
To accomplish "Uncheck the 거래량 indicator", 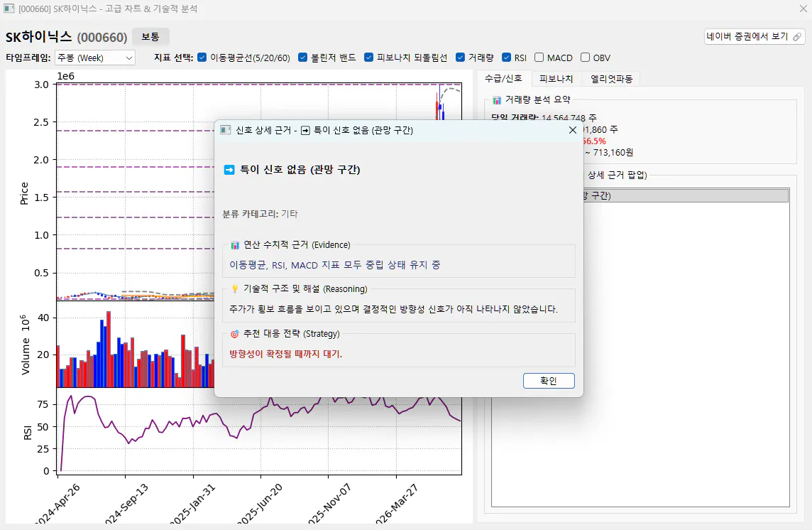I will click(x=461, y=58).
